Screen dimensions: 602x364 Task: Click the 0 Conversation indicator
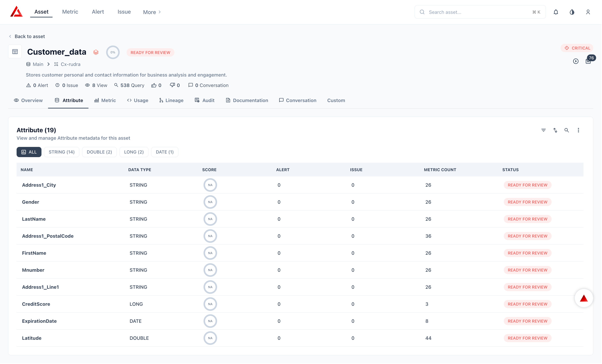click(208, 85)
